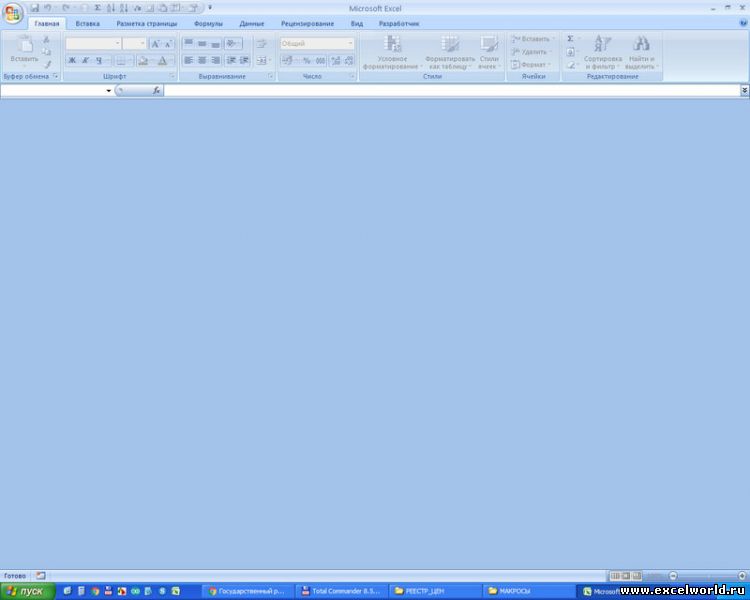Image resolution: width=750 pixels, height=600 pixels.
Task: Click the Percent Style icon
Action: click(x=307, y=60)
